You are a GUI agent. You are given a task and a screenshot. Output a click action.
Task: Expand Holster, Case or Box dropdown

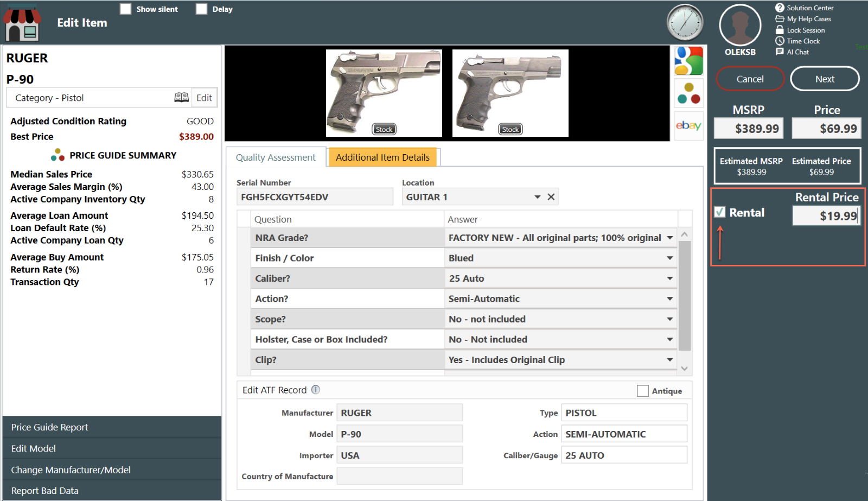(x=670, y=339)
